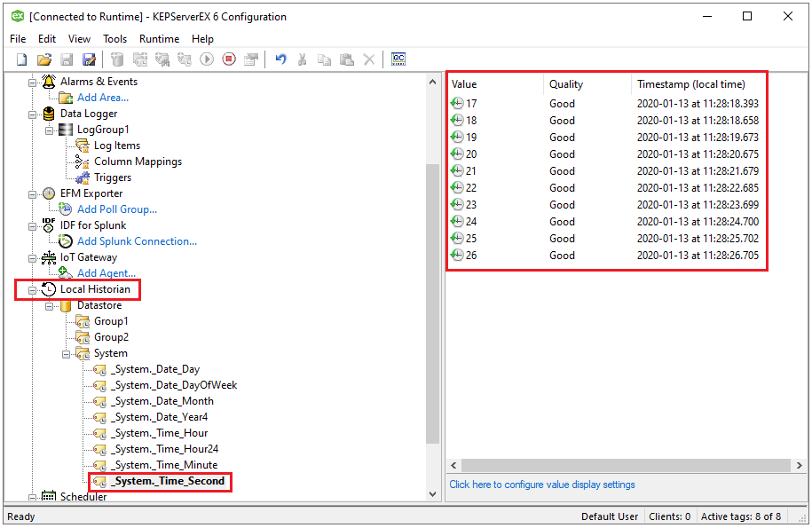Collapse the Data Logger node
This screenshot has height=528, width=812.
pos(32,114)
